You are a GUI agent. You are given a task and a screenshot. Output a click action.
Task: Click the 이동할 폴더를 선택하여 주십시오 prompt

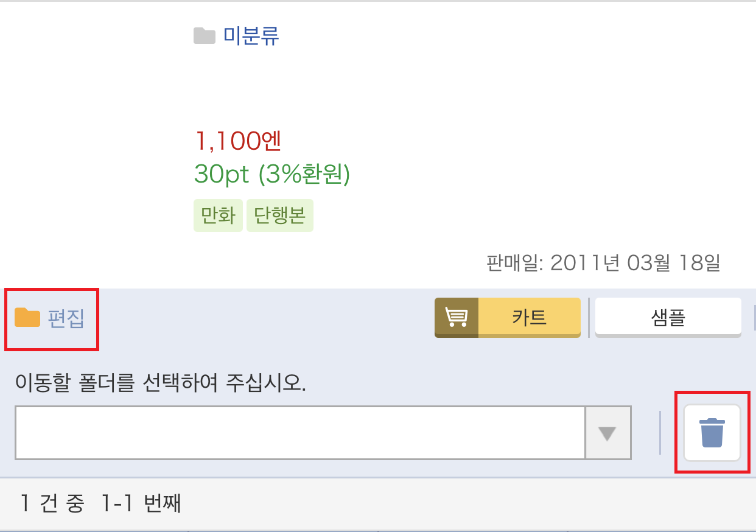(x=160, y=384)
